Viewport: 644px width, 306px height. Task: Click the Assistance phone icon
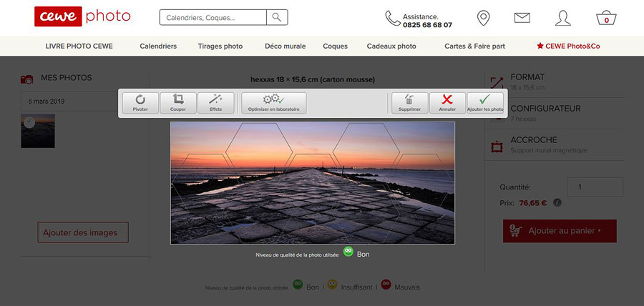tap(392, 19)
